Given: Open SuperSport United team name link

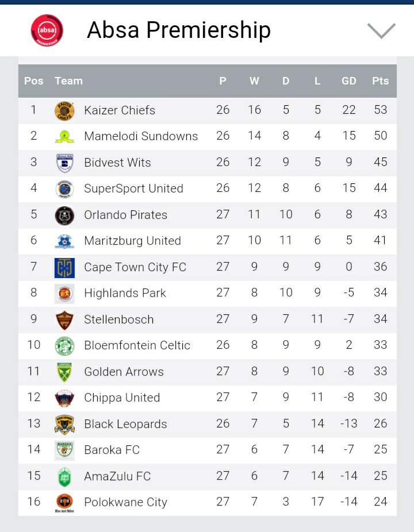Looking at the screenshot, I should coord(133,188).
